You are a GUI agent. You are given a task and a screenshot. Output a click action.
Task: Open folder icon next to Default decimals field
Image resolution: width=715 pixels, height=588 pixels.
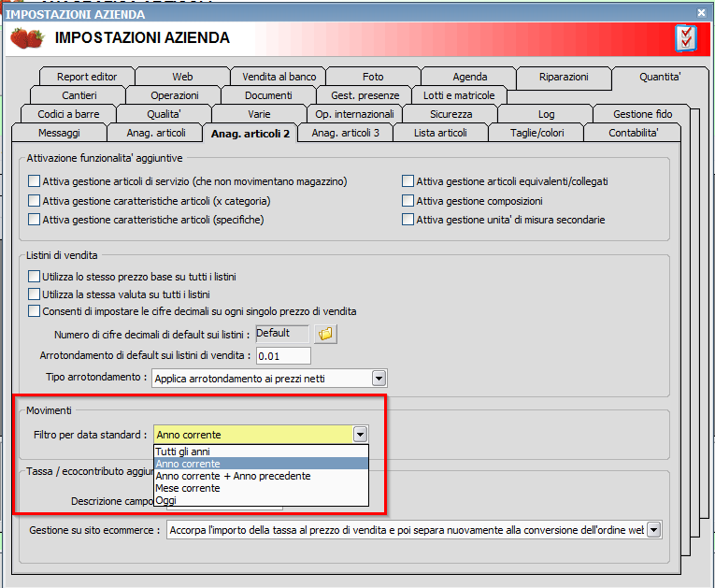click(x=325, y=334)
